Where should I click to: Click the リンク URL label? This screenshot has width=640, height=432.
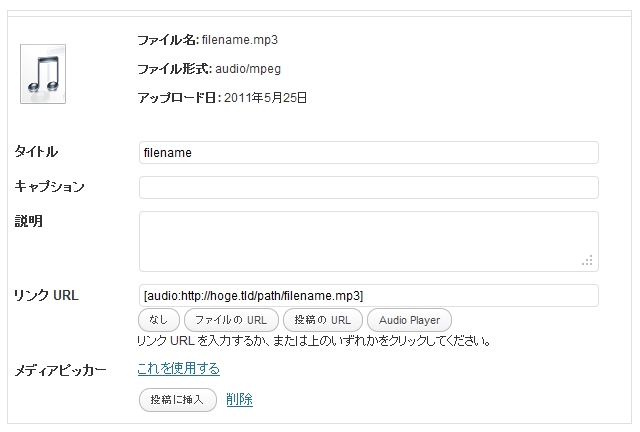46,295
